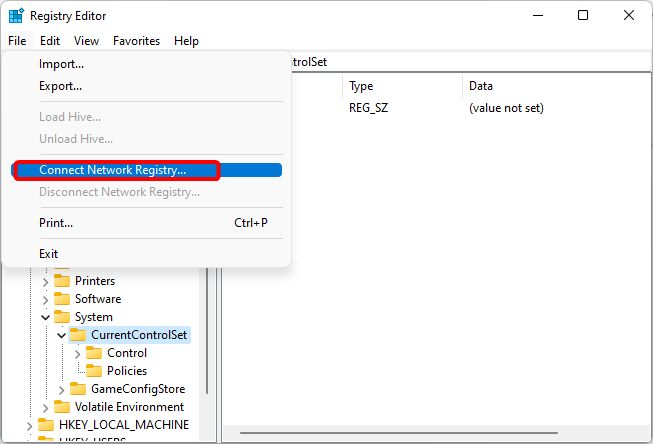
Task: Click the HKEY_LOCAL_MACHINE folder icon
Action: point(46,425)
